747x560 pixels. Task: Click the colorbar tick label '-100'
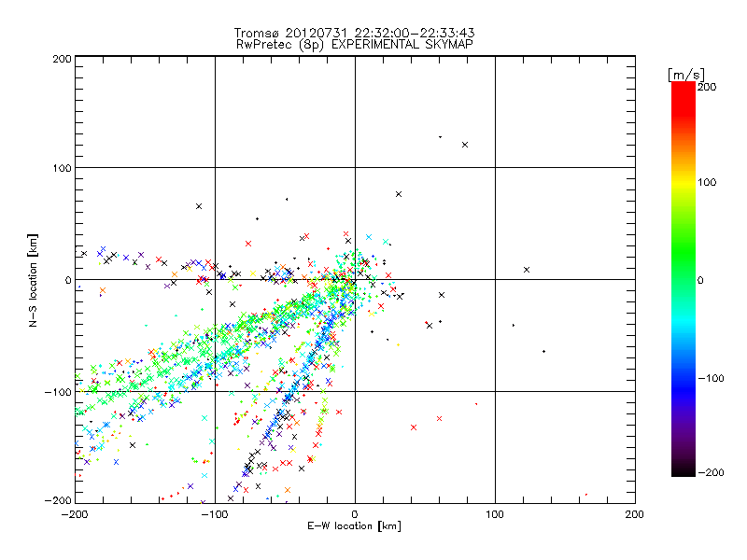click(711, 379)
